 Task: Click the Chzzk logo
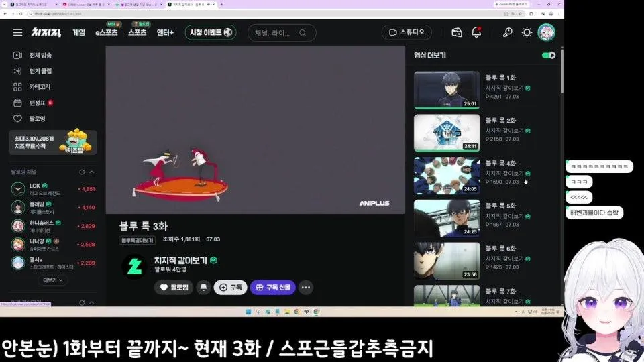46,32
